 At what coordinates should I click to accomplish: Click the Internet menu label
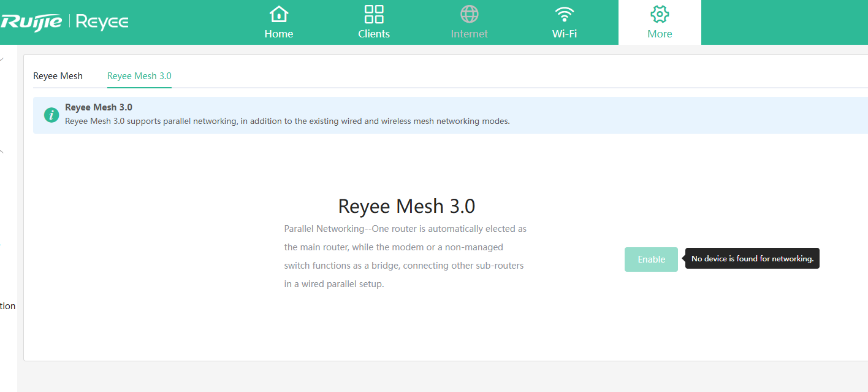pos(470,34)
